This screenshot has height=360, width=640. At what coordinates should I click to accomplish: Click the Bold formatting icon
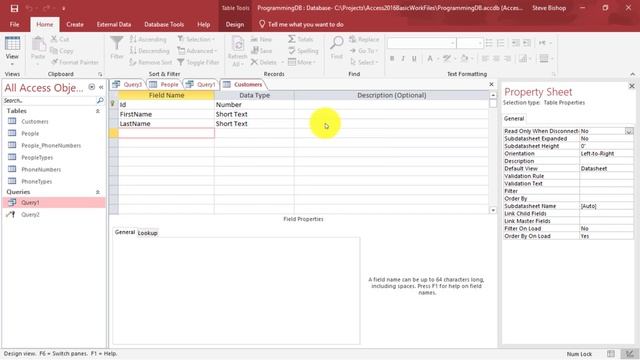pos(392,58)
